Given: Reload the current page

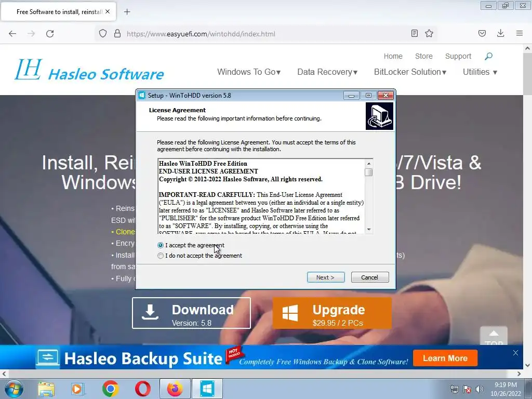Looking at the screenshot, I should (x=50, y=34).
